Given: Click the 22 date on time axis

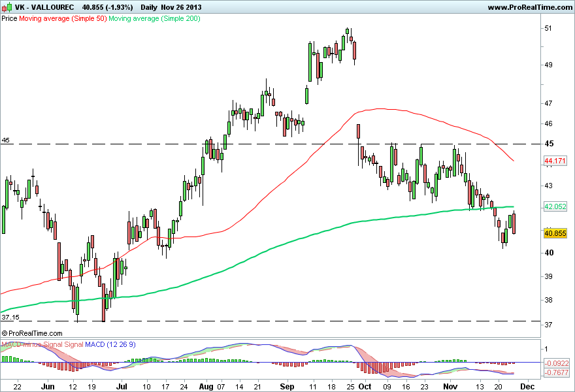Looking at the screenshot, I should (x=17, y=387).
